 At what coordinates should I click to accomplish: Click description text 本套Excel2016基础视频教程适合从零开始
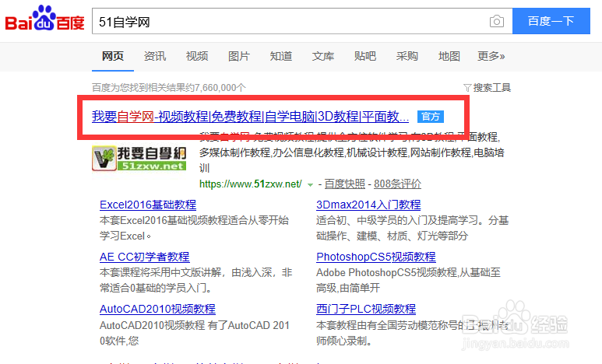tap(194, 221)
